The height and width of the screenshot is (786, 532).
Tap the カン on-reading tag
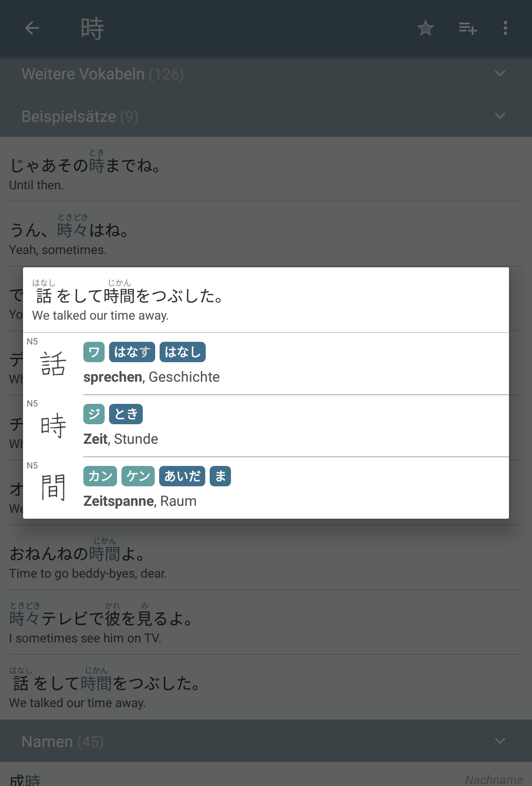(x=100, y=476)
